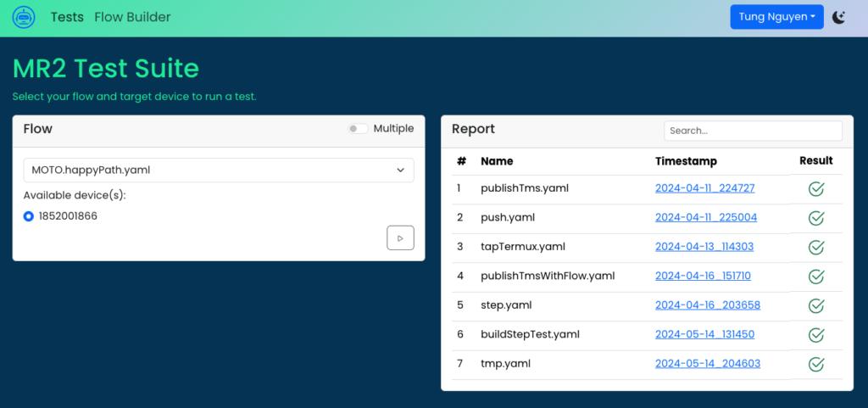Click result check icon for tmp.yaml
Viewport: 868px width, 408px height.
click(x=816, y=365)
